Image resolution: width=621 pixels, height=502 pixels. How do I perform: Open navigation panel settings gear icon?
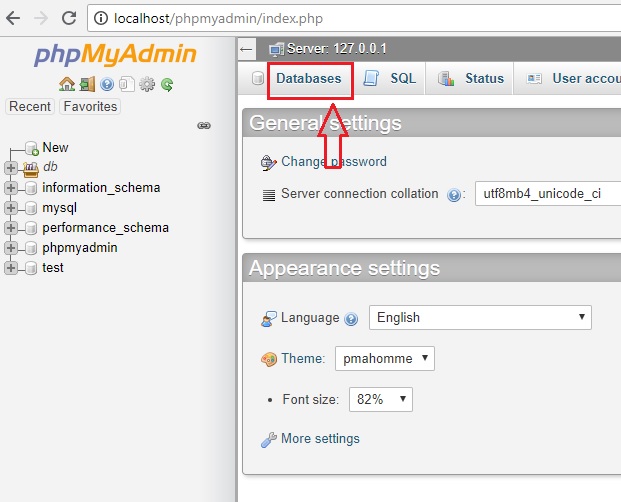click(147, 84)
